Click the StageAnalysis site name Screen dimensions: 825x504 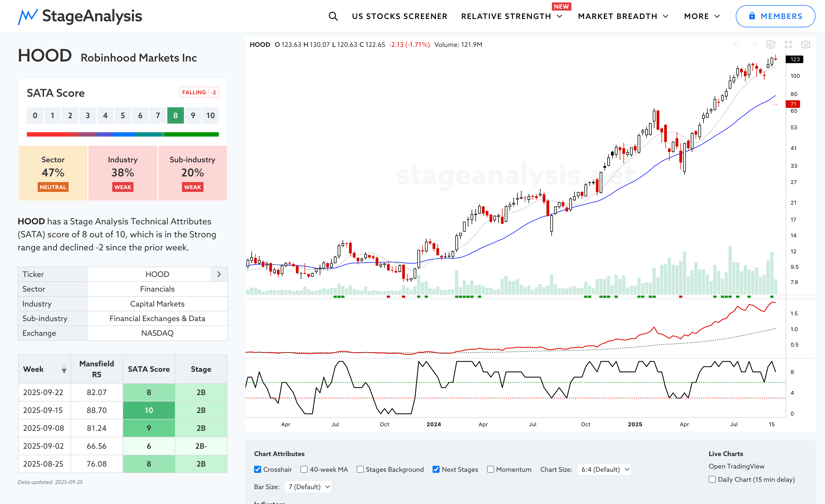(x=92, y=16)
